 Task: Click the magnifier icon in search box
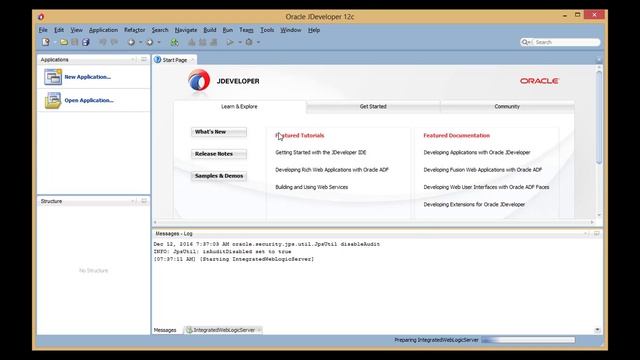525,42
